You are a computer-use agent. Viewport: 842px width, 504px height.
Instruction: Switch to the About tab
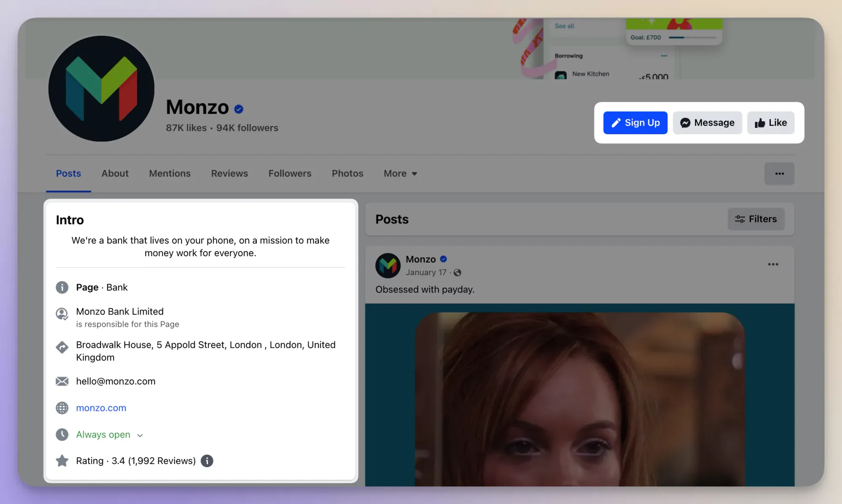pyautogui.click(x=115, y=173)
